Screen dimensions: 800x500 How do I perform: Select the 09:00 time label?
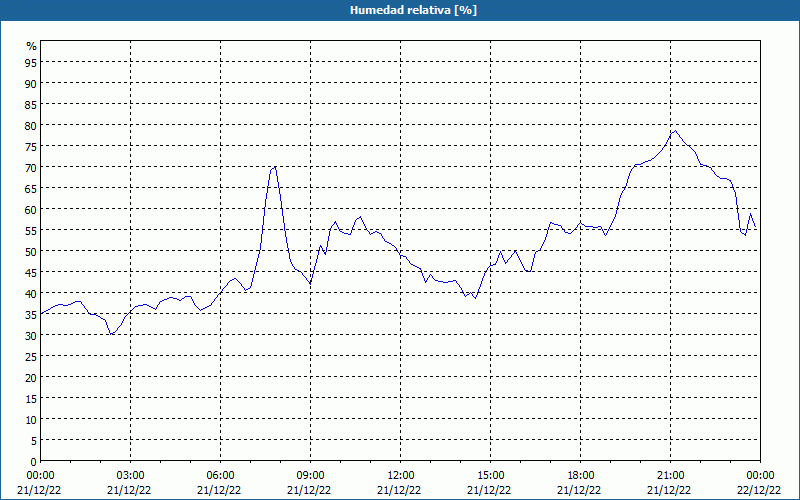pos(310,476)
